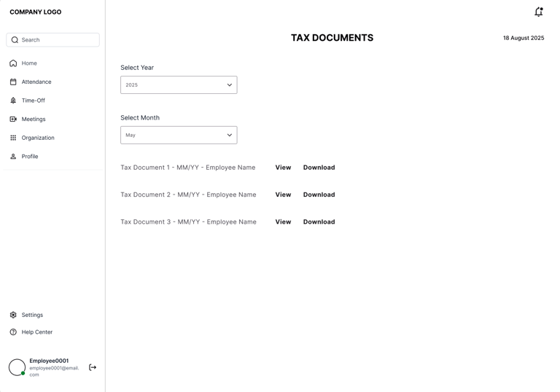Click the Help Center question icon

13,332
